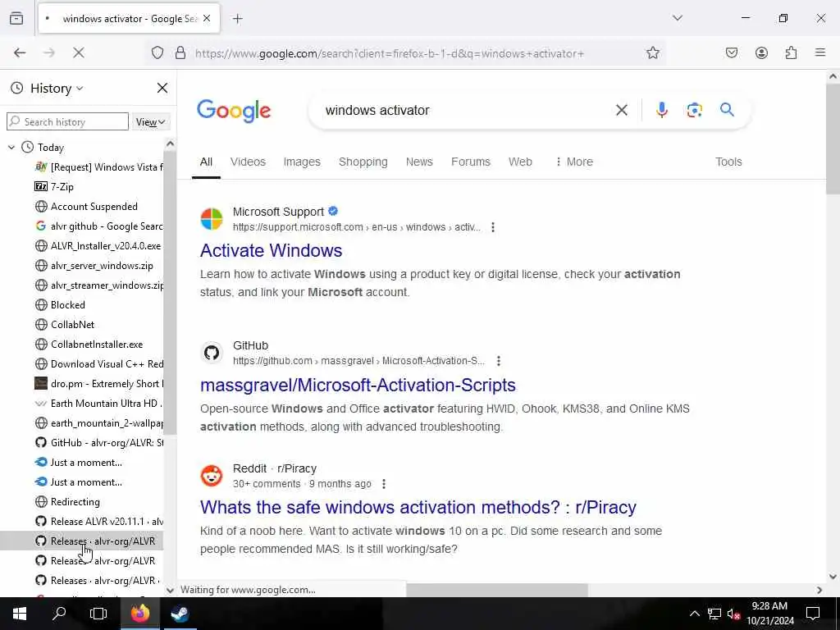Expand the More search filters menu

click(x=574, y=162)
